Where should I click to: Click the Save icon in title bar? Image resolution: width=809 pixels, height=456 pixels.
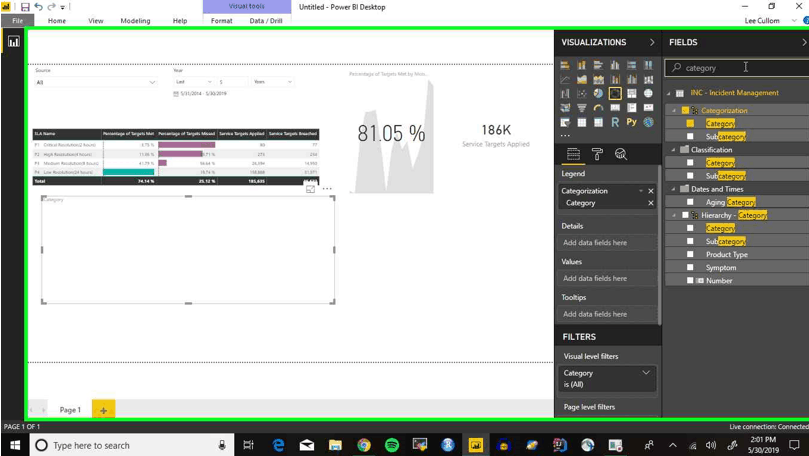pyautogui.click(x=25, y=7)
